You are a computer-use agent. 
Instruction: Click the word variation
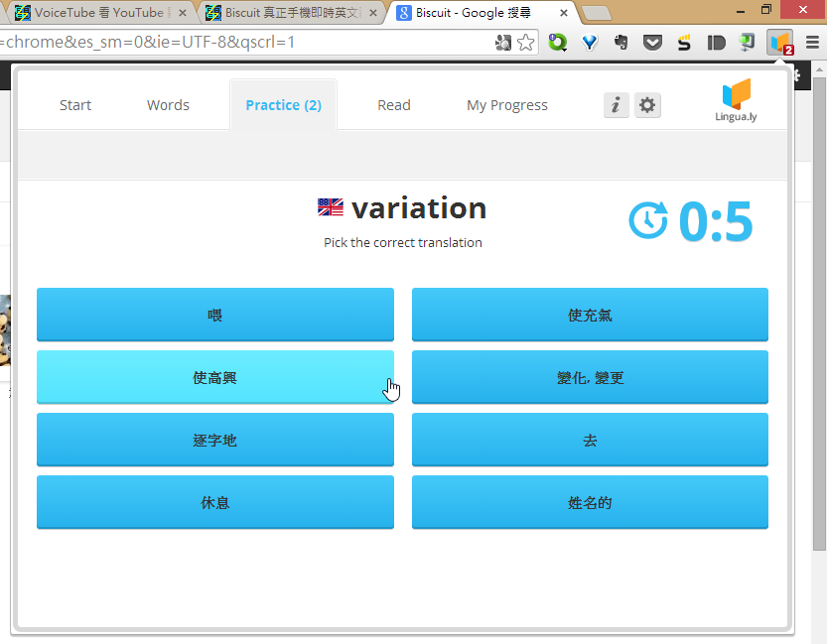419,208
